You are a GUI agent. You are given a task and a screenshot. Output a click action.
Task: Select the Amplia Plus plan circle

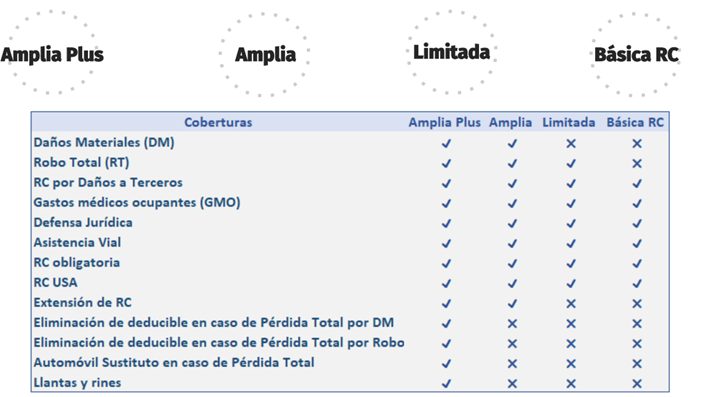coord(52,54)
